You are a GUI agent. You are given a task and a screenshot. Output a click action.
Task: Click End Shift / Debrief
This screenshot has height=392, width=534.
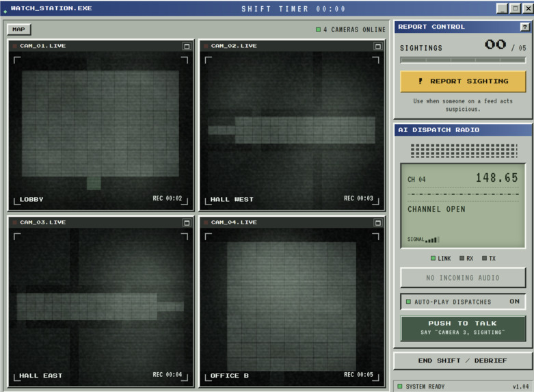click(463, 361)
